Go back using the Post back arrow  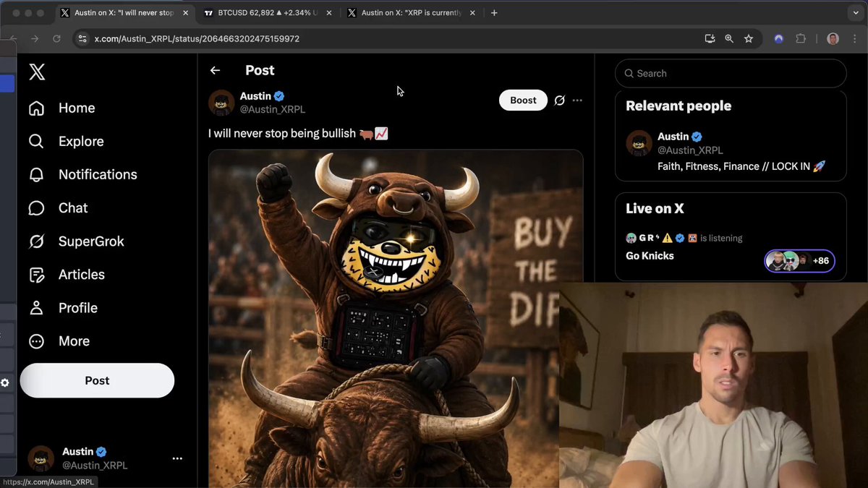coord(215,70)
